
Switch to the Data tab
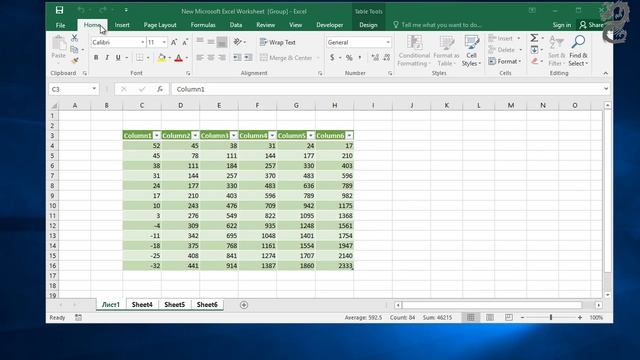[236, 25]
